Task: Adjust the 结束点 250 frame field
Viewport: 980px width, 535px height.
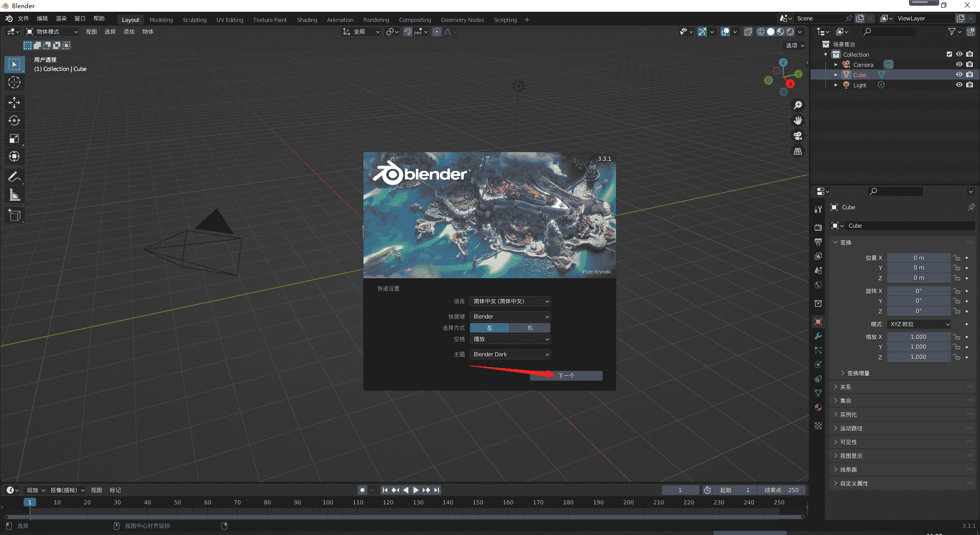Action: 781,490
